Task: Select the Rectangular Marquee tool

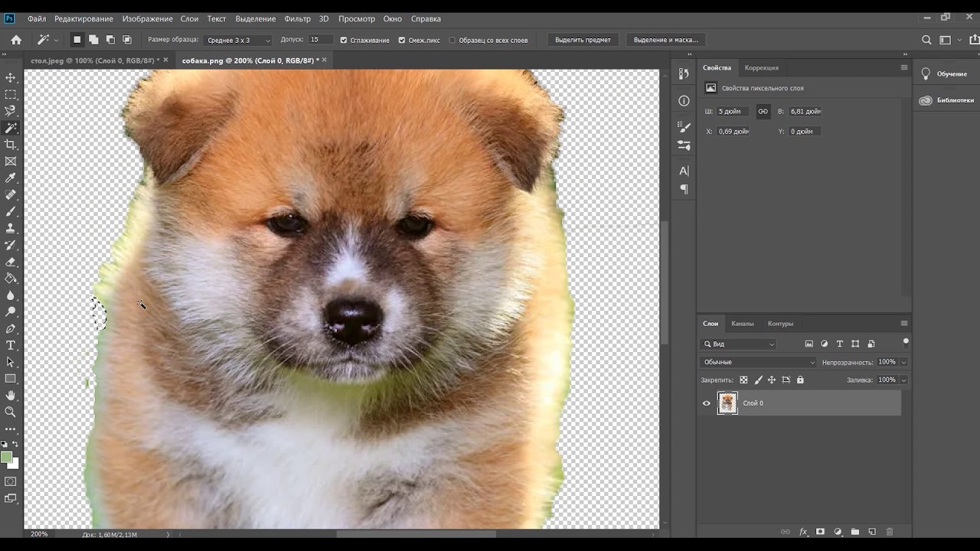Action: click(x=11, y=94)
